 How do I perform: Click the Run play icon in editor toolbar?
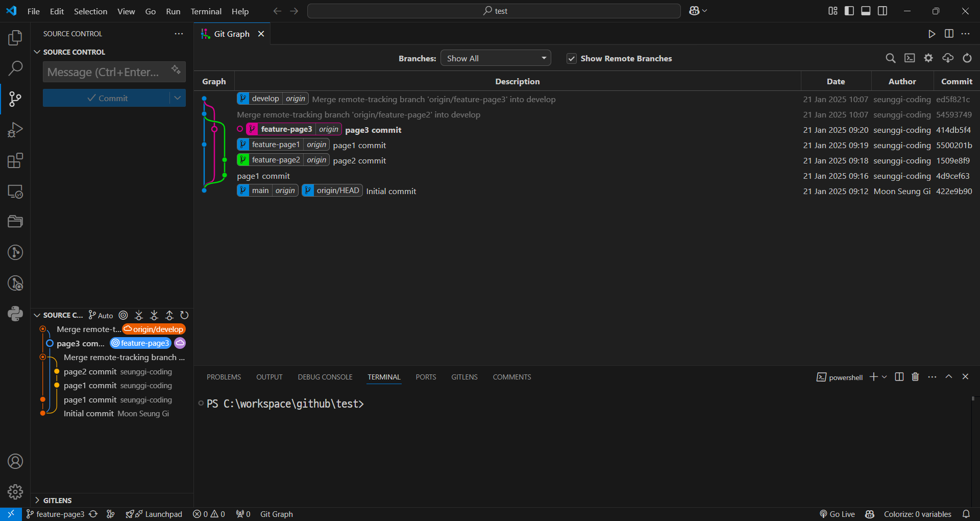pyautogui.click(x=932, y=34)
